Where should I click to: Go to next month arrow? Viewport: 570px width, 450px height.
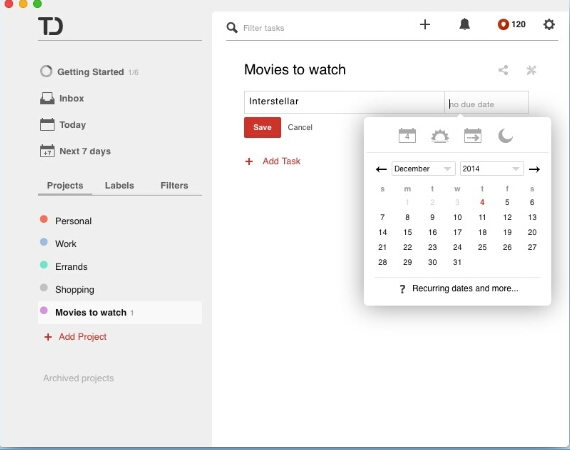click(x=534, y=169)
